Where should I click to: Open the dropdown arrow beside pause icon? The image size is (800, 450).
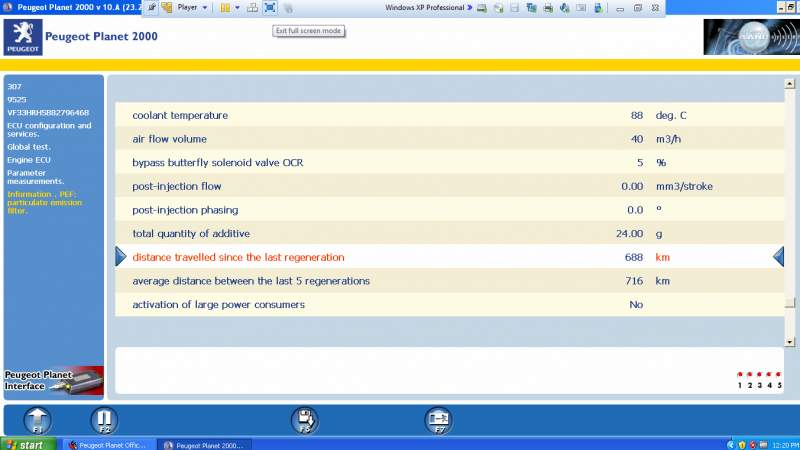coord(237,8)
